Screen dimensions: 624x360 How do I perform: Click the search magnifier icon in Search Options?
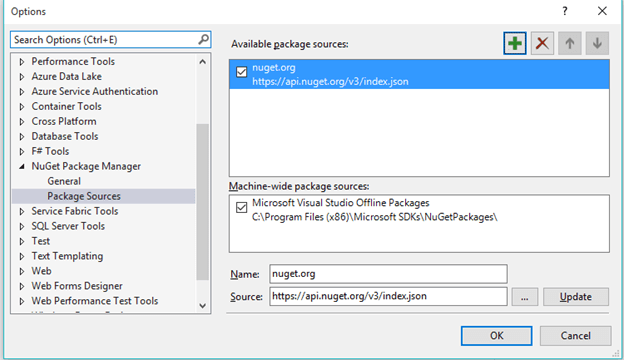(203, 39)
